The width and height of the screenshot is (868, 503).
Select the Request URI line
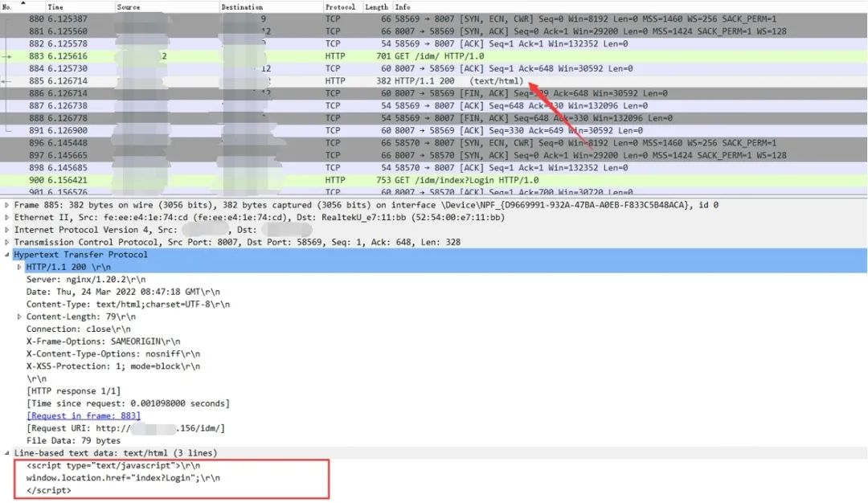coord(125,428)
